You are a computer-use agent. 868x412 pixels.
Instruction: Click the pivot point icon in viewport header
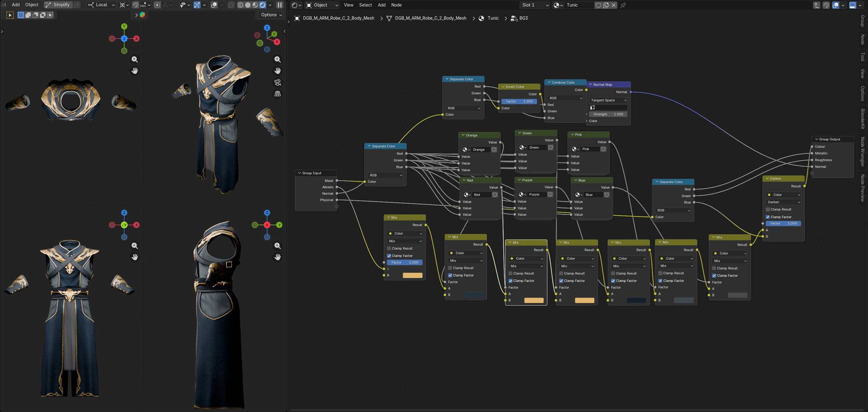pos(124,5)
